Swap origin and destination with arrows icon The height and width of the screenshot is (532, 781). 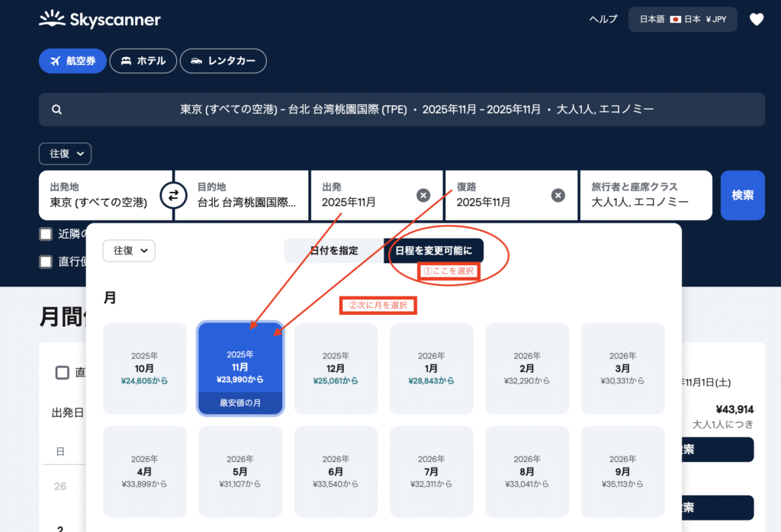pyautogui.click(x=173, y=195)
